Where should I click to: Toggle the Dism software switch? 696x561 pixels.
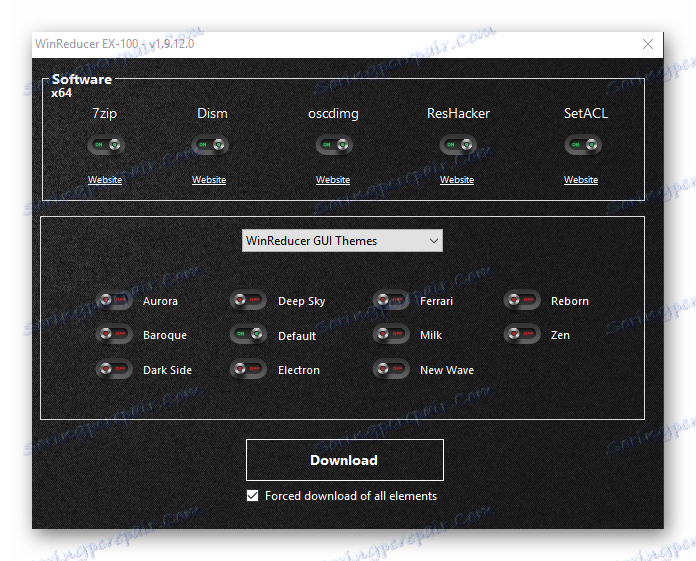[x=210, y=145]
